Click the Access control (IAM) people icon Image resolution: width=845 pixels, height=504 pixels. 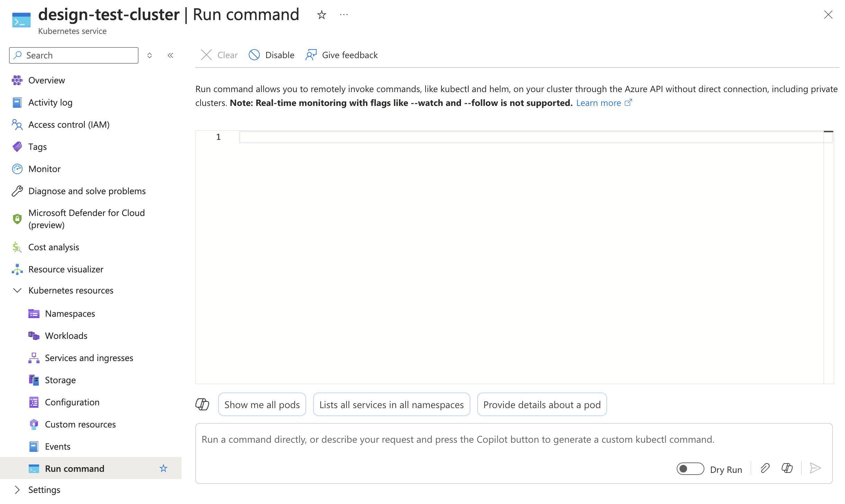pyautogui.click(x=17, y=125)
